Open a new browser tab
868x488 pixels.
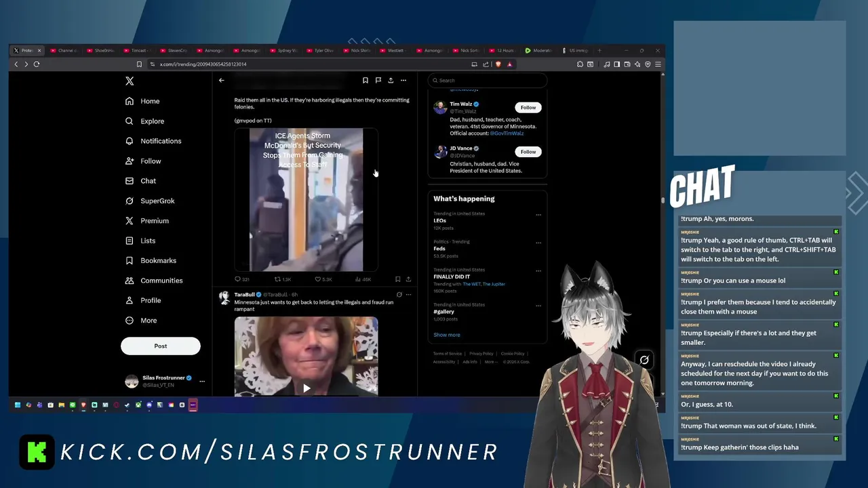pos(599,51)
